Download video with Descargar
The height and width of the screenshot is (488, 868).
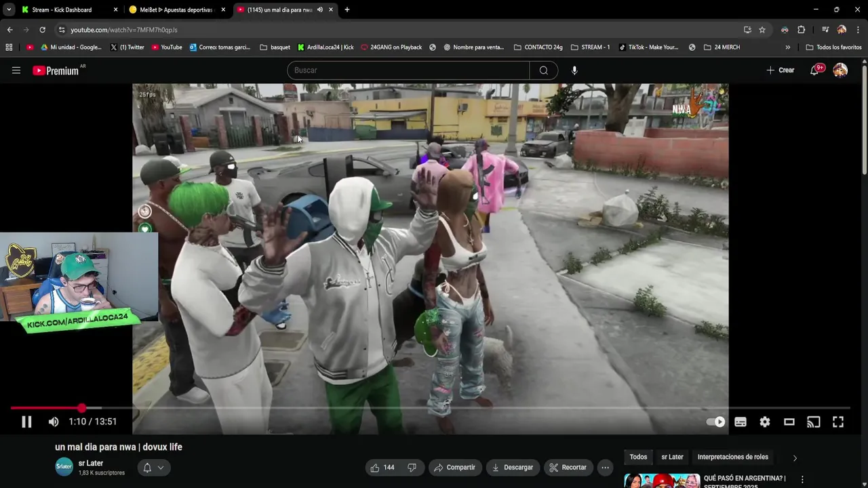pyautogui.click(x=512, y=468)
